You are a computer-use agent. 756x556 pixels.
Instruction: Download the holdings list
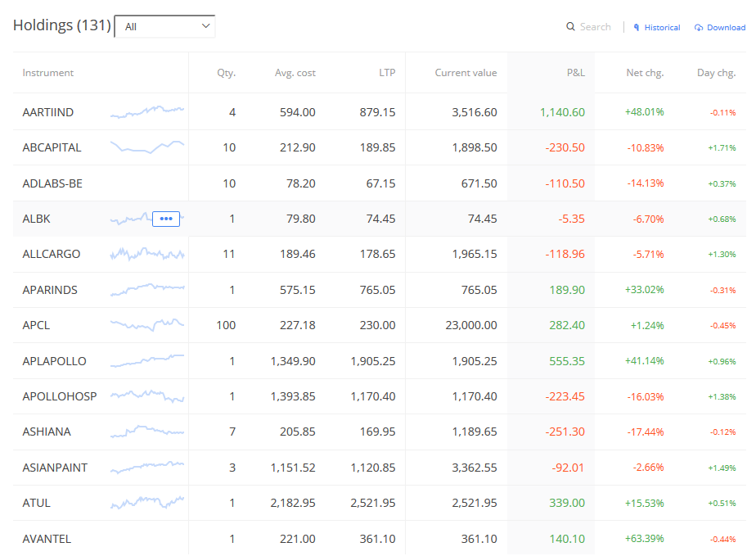[x=726, y=28]
